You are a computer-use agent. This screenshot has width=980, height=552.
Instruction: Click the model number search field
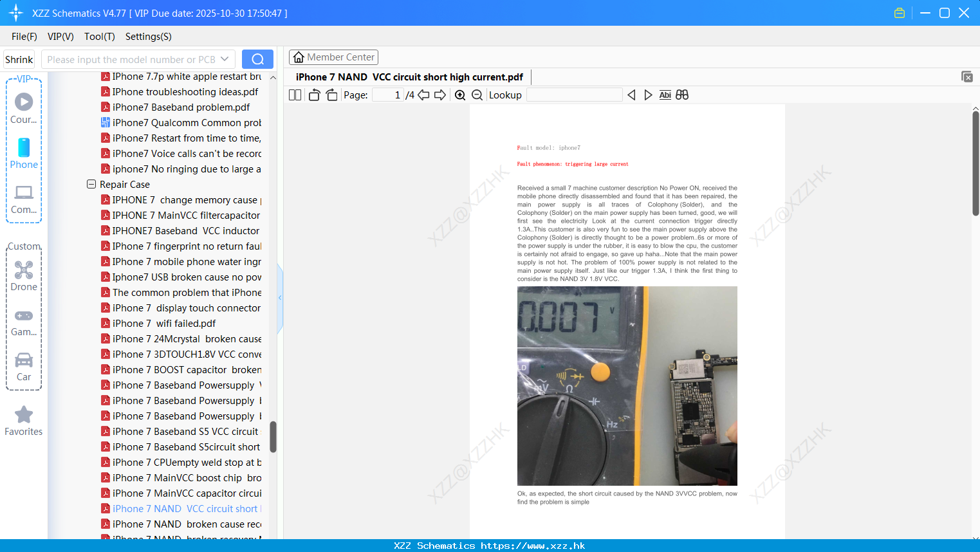tap(132, 59)
